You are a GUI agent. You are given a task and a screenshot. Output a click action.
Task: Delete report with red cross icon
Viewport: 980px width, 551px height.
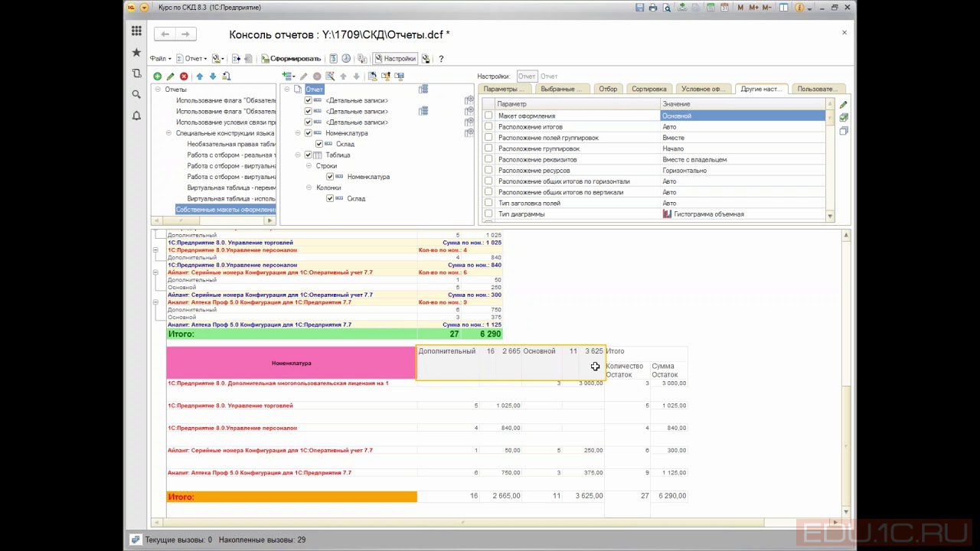pyautogui.click(x=184, y=77)
